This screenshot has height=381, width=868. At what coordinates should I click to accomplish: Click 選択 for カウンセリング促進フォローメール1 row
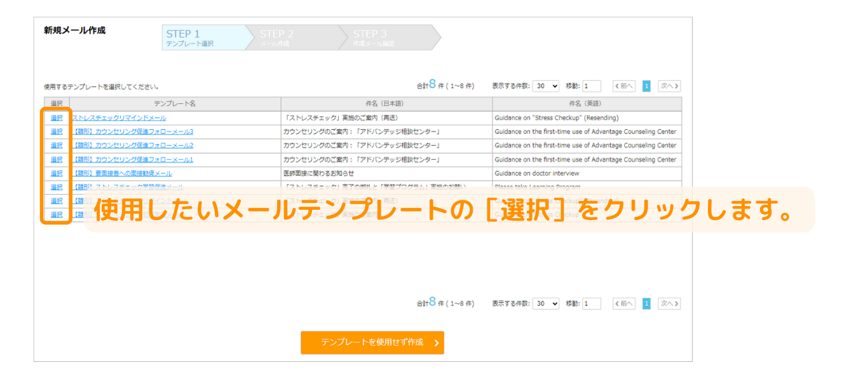click(x=57, y=160)
